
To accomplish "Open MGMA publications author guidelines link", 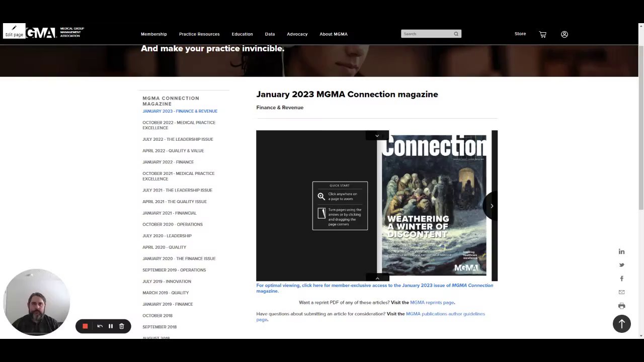I will [x=370, y=317].
